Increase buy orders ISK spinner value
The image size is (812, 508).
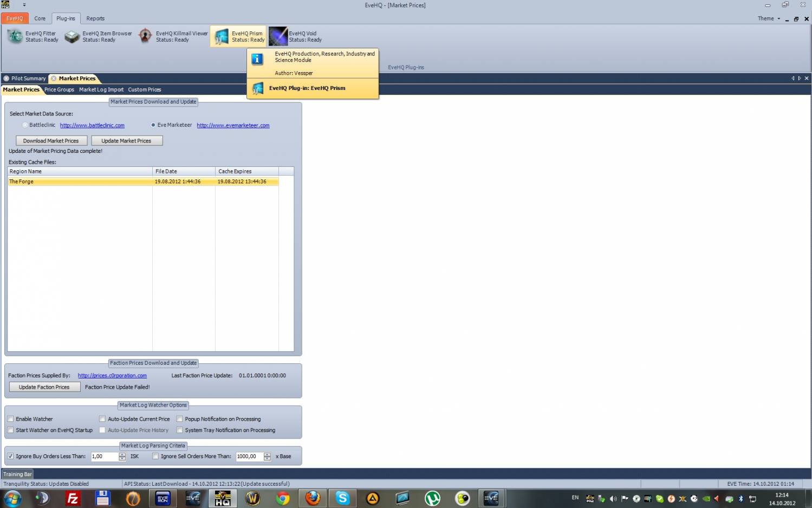coord(122,454)
